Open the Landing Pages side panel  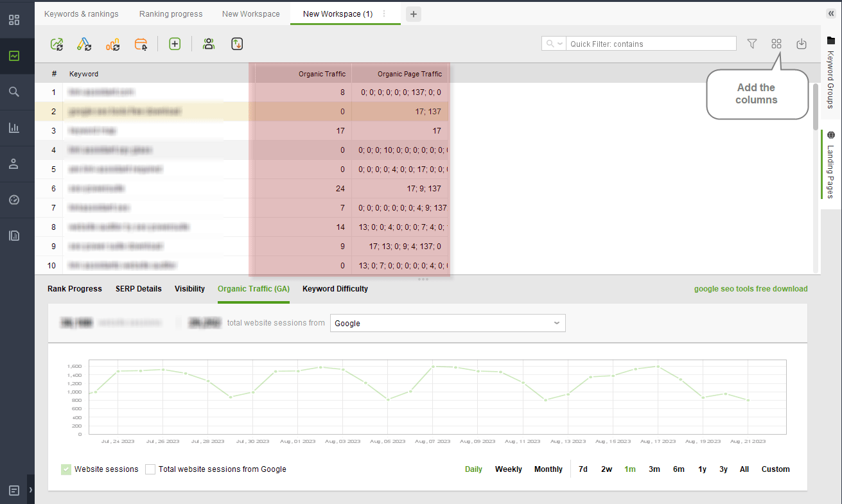point(831,166)
